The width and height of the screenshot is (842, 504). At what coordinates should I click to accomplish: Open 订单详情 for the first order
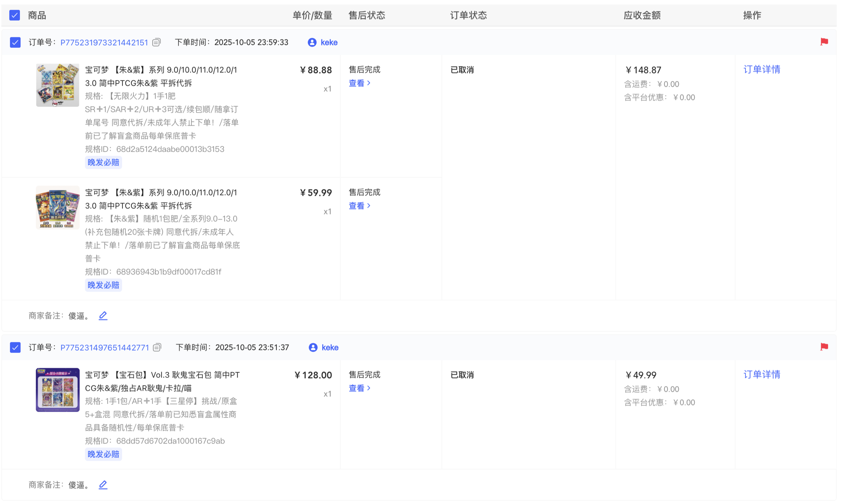pyautogui.click(x=762, y=70)
